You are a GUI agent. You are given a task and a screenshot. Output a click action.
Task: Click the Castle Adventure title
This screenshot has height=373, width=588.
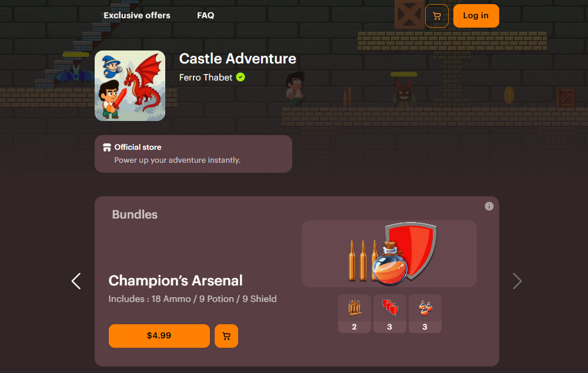[238, 59]
